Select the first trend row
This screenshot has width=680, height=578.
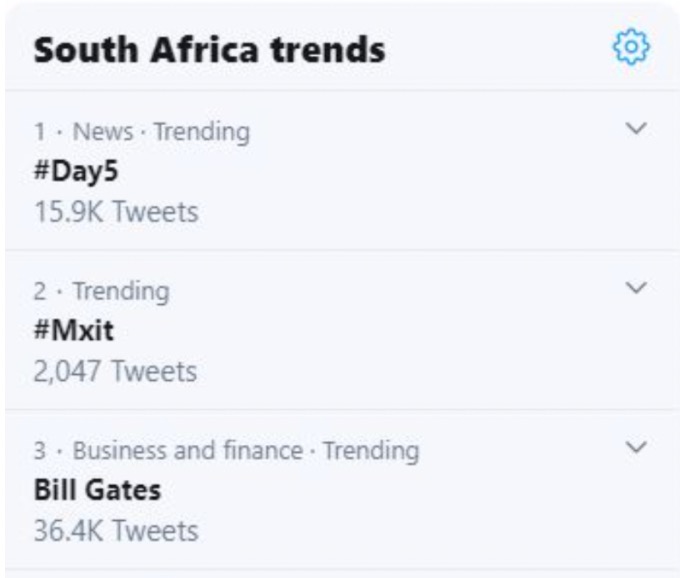click(x=340, y=170)
